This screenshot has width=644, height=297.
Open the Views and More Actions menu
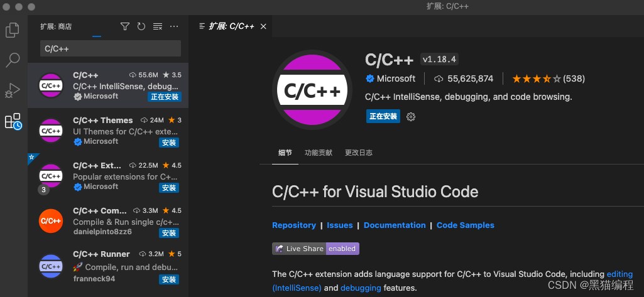click(x=174, y=26)
